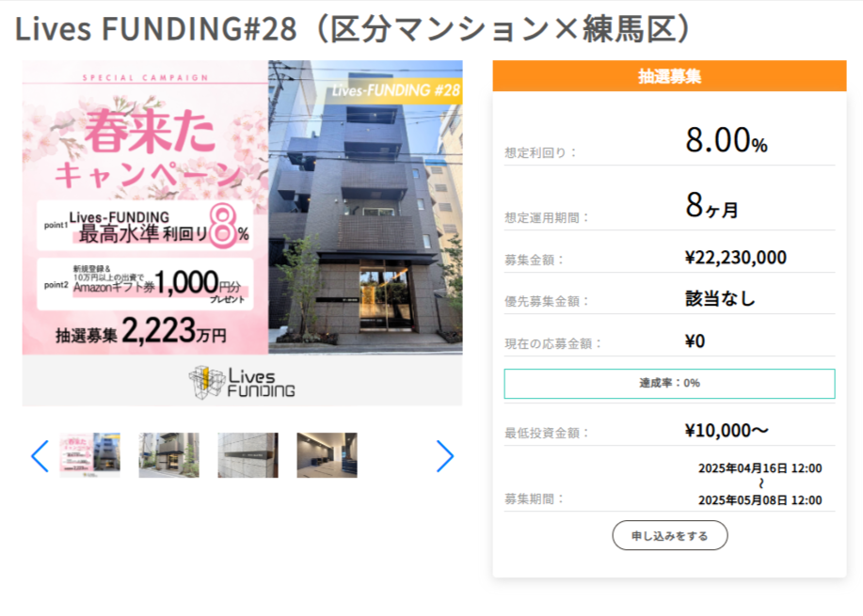
Task: Click the 8.00% expected yield value
Action: 726,140
